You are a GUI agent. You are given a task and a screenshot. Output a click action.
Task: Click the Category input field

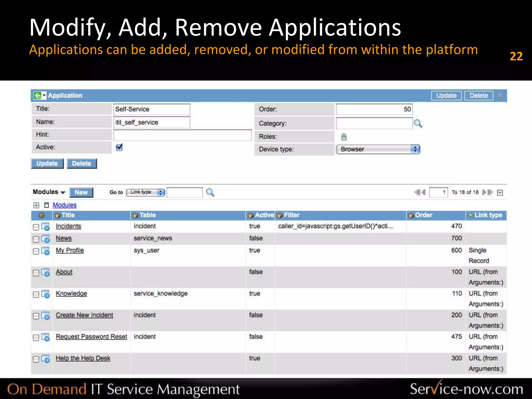coord(374,123)
